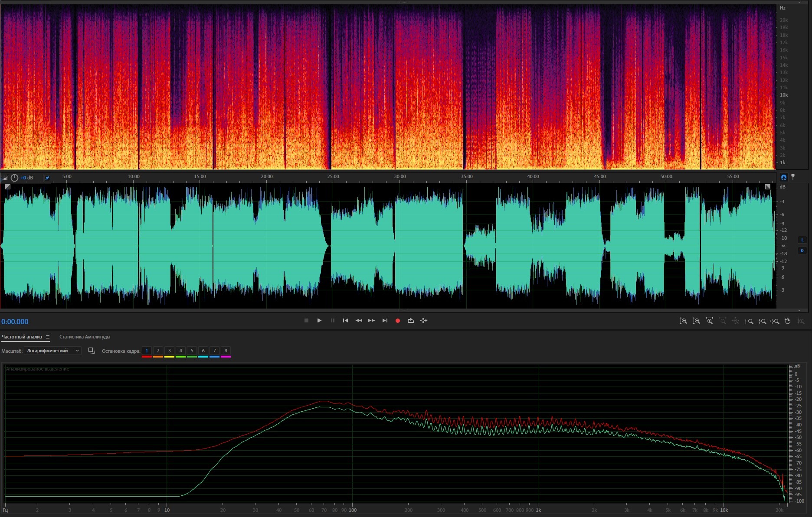Click the fade-in handle on the waveform
This screenshot has height=517, width=812.
click(8, 187)
